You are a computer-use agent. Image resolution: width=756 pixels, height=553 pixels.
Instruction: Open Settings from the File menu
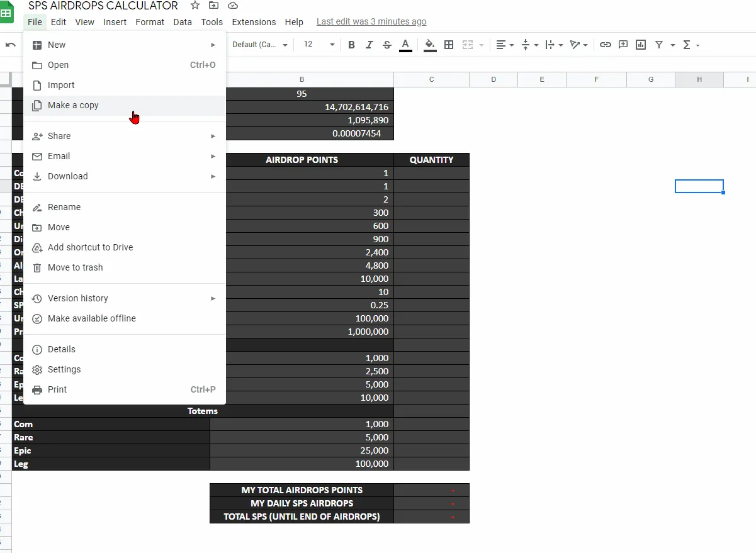(x=125, y=369)
